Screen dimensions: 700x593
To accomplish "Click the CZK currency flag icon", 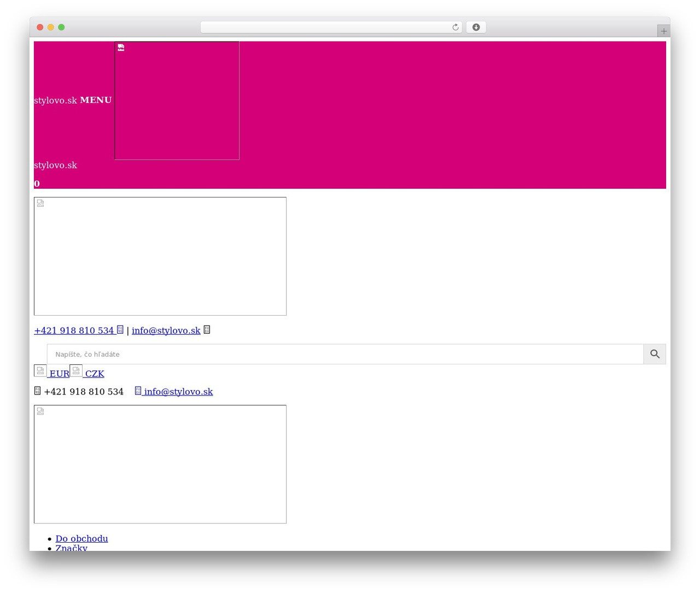I will click(76, 370).
